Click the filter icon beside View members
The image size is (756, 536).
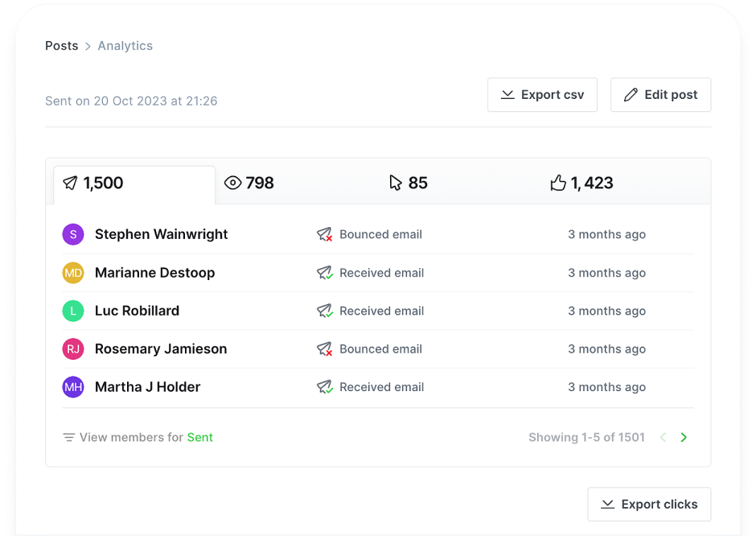point(69,437)
